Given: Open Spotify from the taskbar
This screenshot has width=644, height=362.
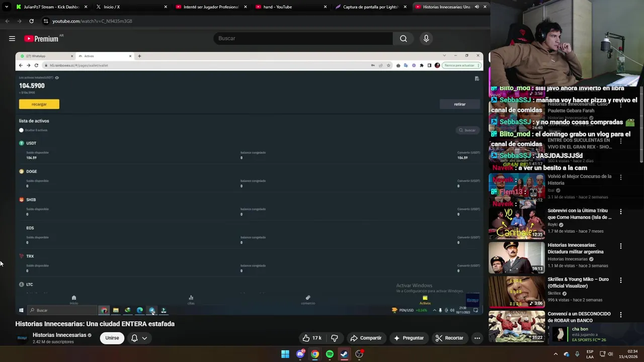Looking at the screenshot, I should tap(330, 354).
